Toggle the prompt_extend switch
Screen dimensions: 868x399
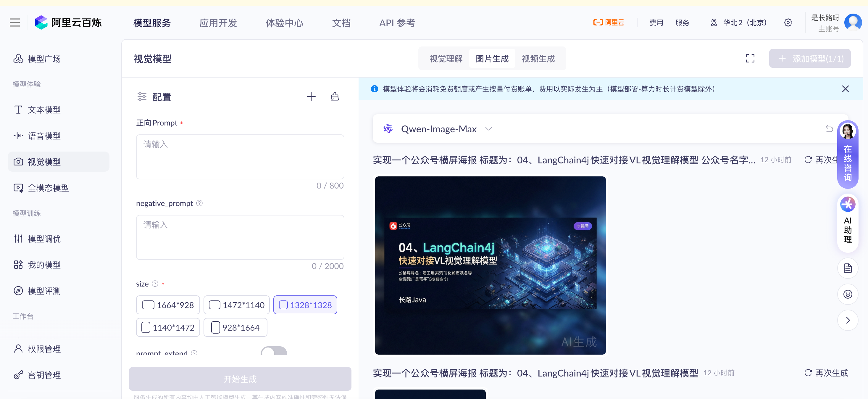point(274,351)
